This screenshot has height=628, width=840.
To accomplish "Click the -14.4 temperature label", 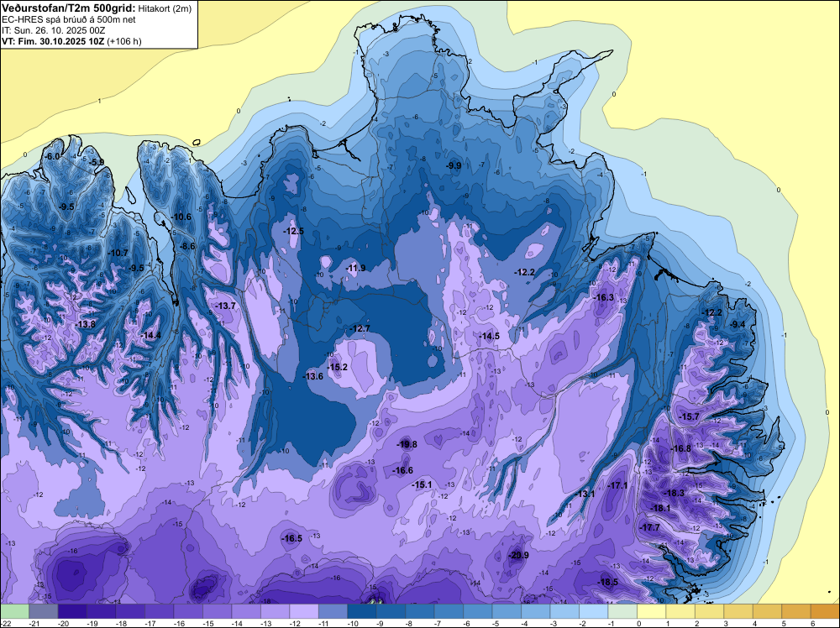I will [150, 336].
